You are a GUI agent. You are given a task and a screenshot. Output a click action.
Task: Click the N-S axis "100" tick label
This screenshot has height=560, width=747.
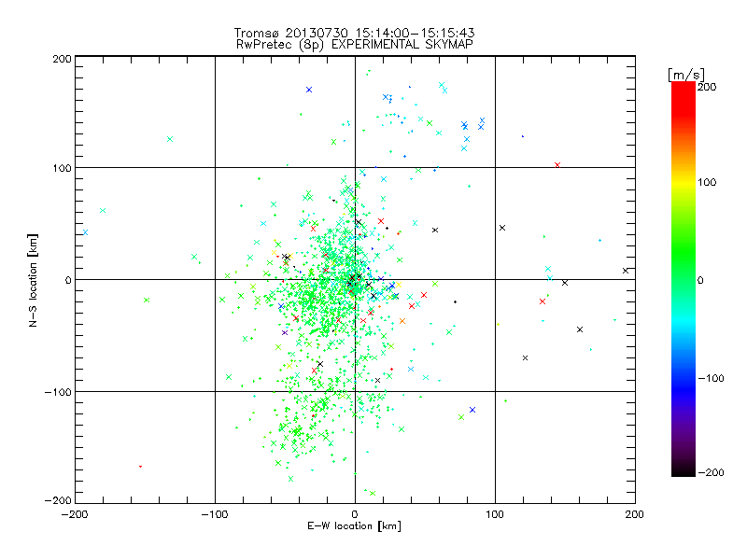point(62,168)
